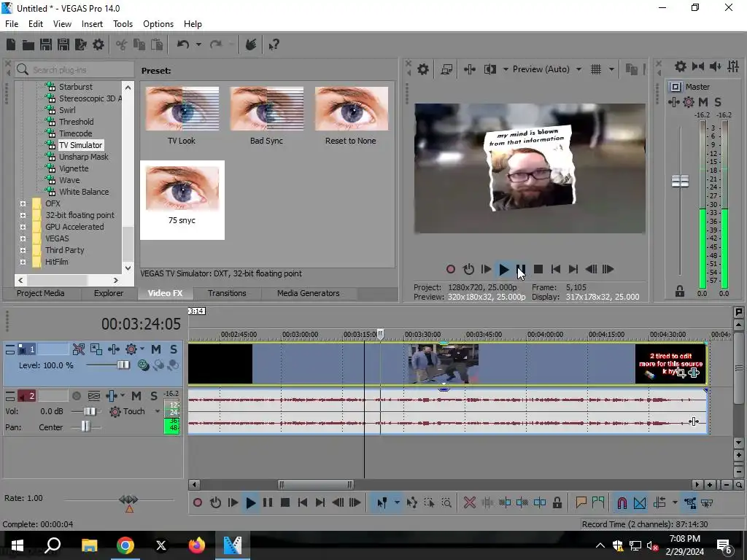Open the Tools menu
Screen dimensions: 747x560
pyautogui.click(x=123, y=24)
